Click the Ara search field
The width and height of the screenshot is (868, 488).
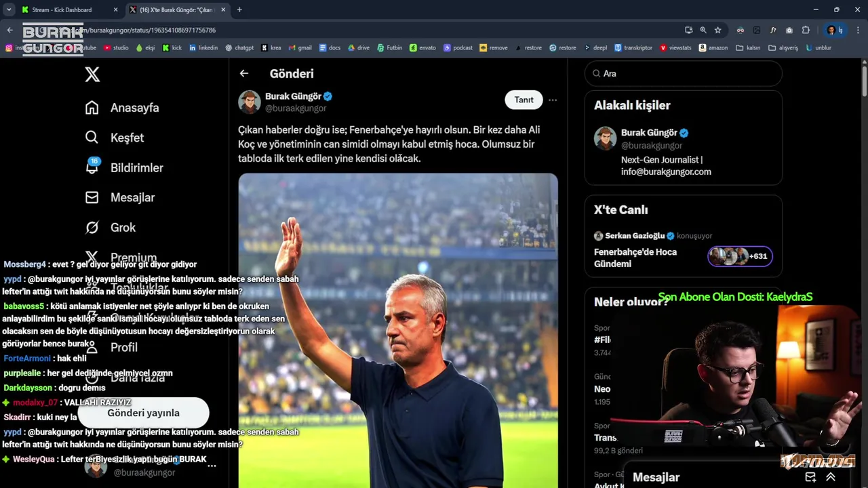point(684,73)
